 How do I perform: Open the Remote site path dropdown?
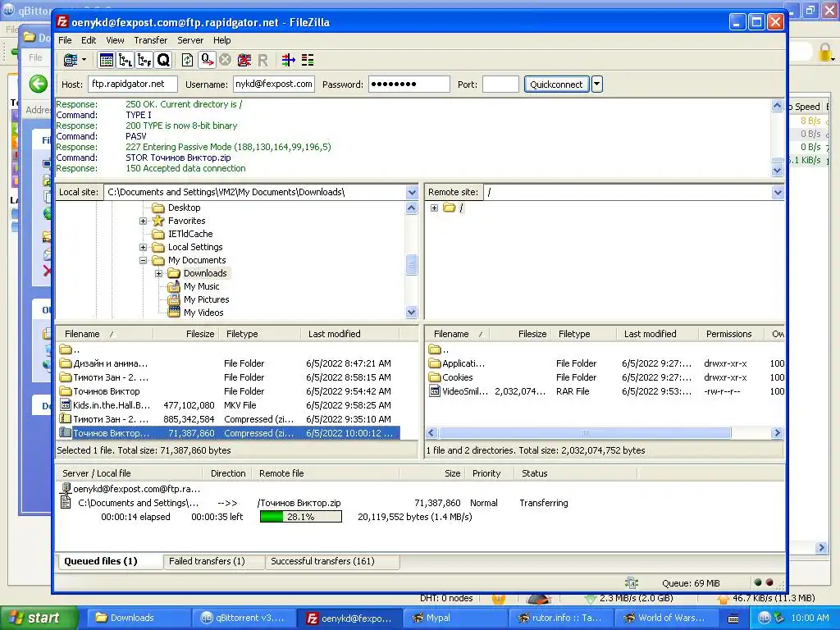point(778,192)
